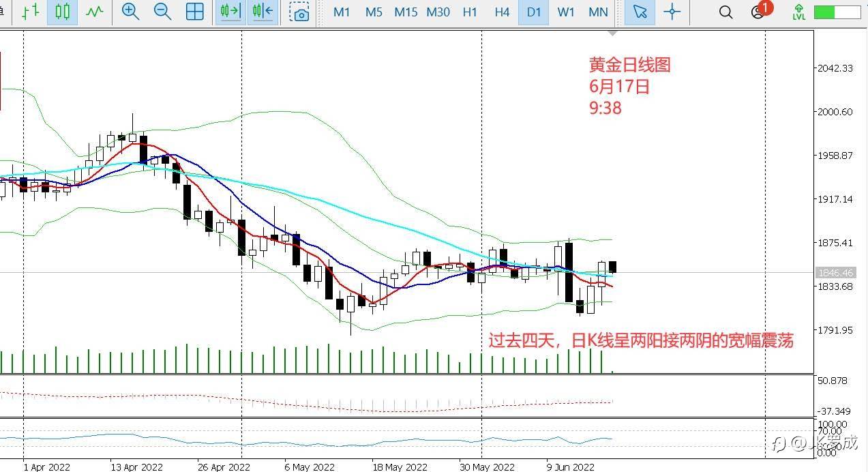
Task: Click the chart shift triangle marker
Action: pyautogui.click(x=612, y=32)
